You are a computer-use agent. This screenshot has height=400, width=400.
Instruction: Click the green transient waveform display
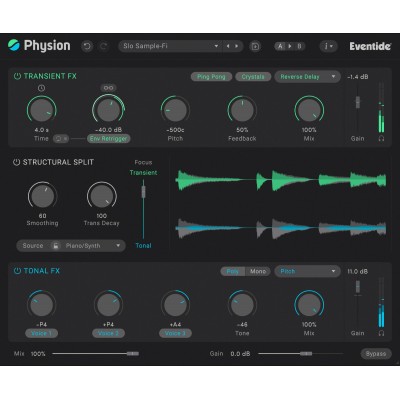[x=281, y=180]
